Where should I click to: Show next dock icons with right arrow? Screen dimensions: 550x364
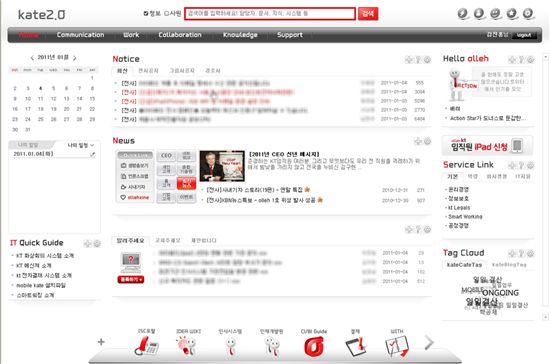[429, 342]
